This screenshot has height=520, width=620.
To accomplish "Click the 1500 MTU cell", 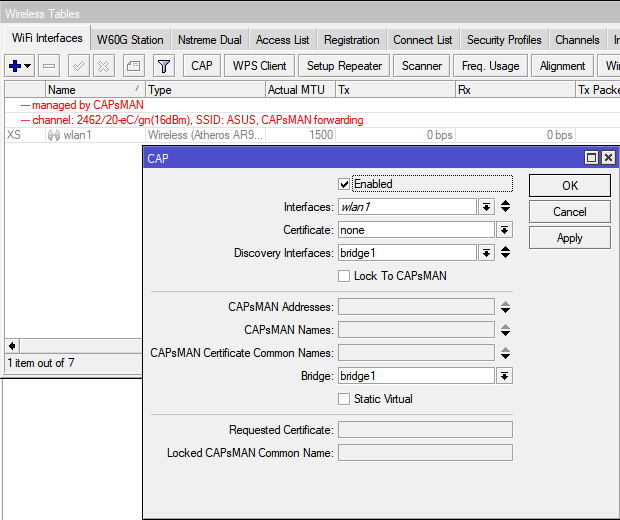I will tap(301, 135).
